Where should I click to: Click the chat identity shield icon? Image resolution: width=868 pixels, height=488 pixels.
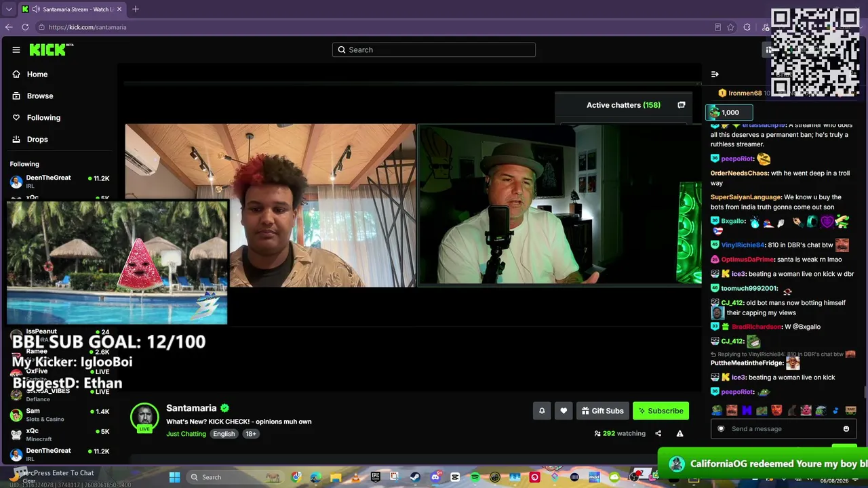721,429
